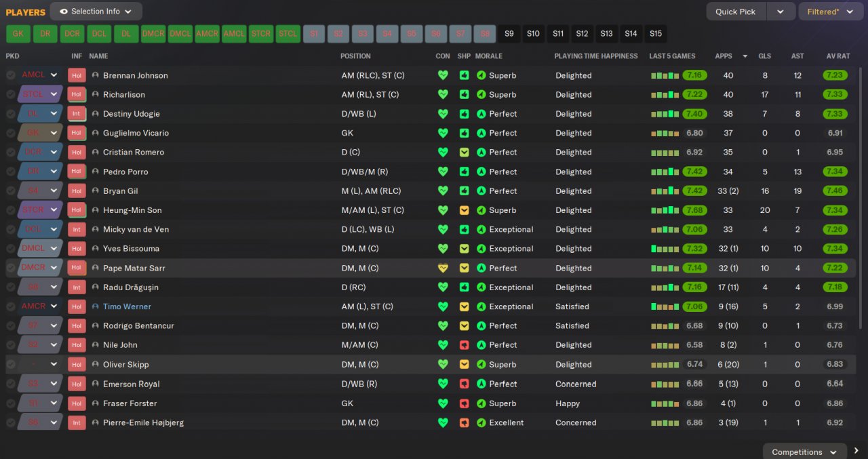Click Brennan Johnson's condition heart icon
This screenshot has height=459, width=868.
(x=443, y=75)
